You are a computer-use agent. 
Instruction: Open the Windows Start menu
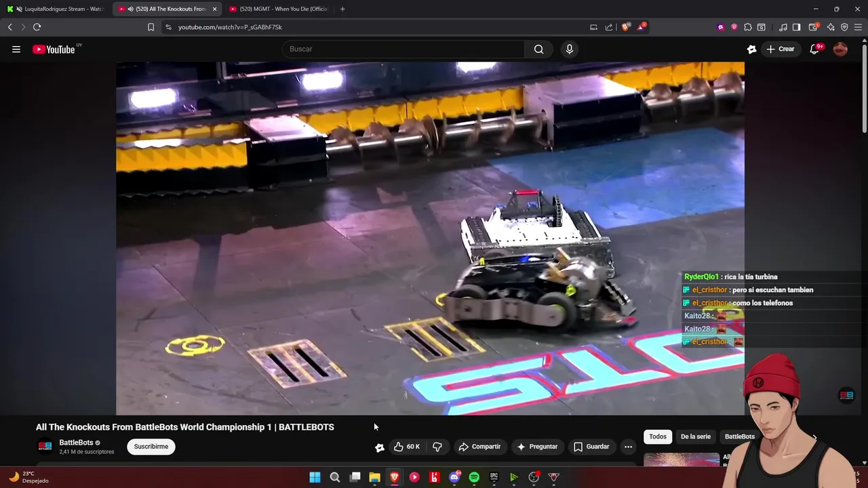315,477
